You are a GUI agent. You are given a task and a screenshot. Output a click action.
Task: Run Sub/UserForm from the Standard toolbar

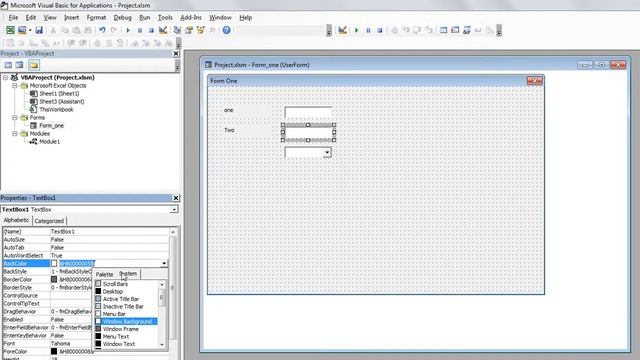pos(128,30)
